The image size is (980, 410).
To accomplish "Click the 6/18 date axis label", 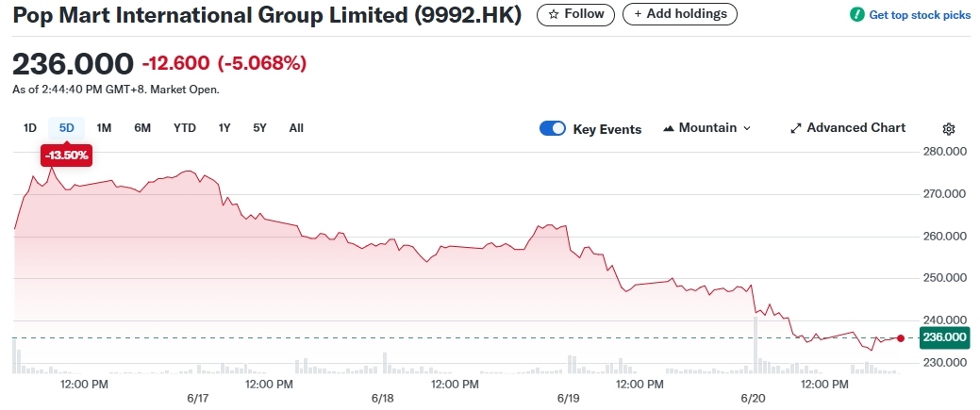I will click(x=382, y=398).
